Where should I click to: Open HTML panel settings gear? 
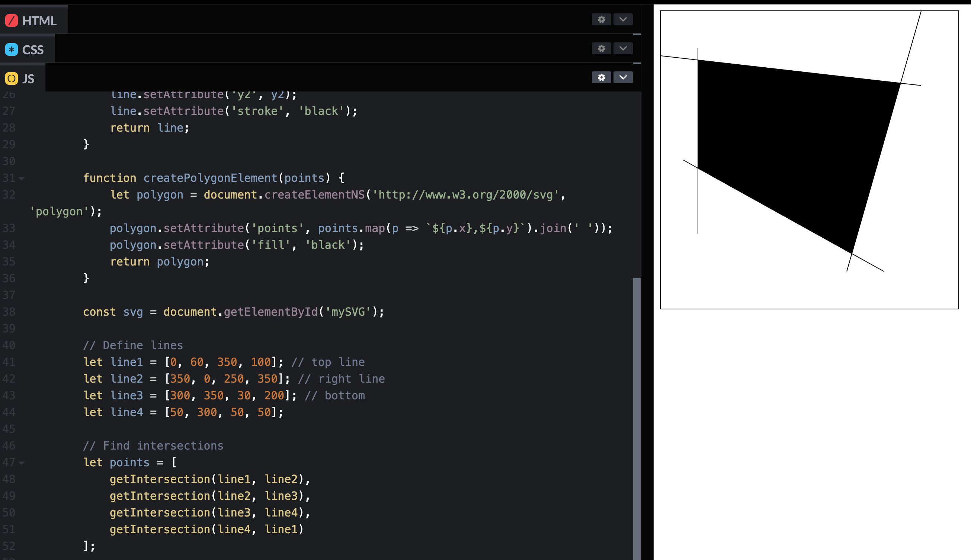click(601, 19)
